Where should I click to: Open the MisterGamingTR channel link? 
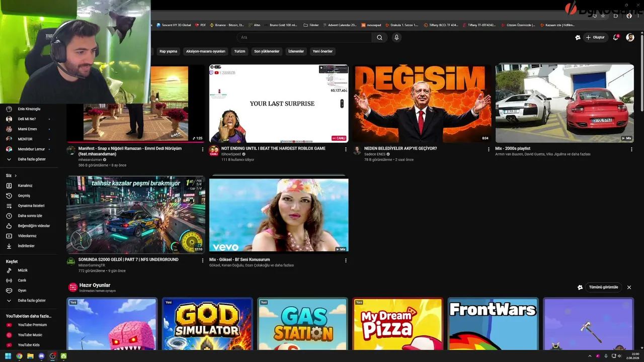coord(92,265)
